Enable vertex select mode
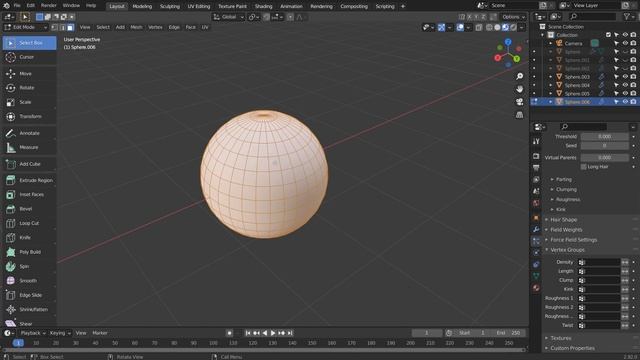Viewport: 640px width, 360px height. pos(55,27)
